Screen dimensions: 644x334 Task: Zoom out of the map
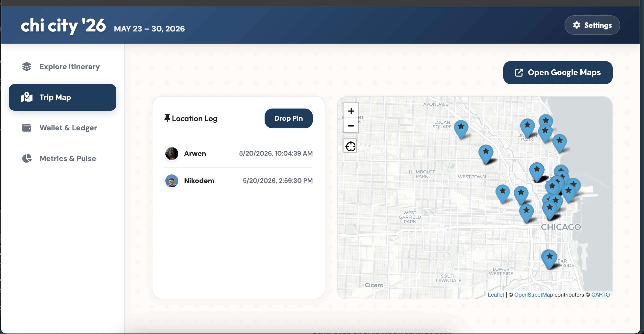tap(351, 126)
